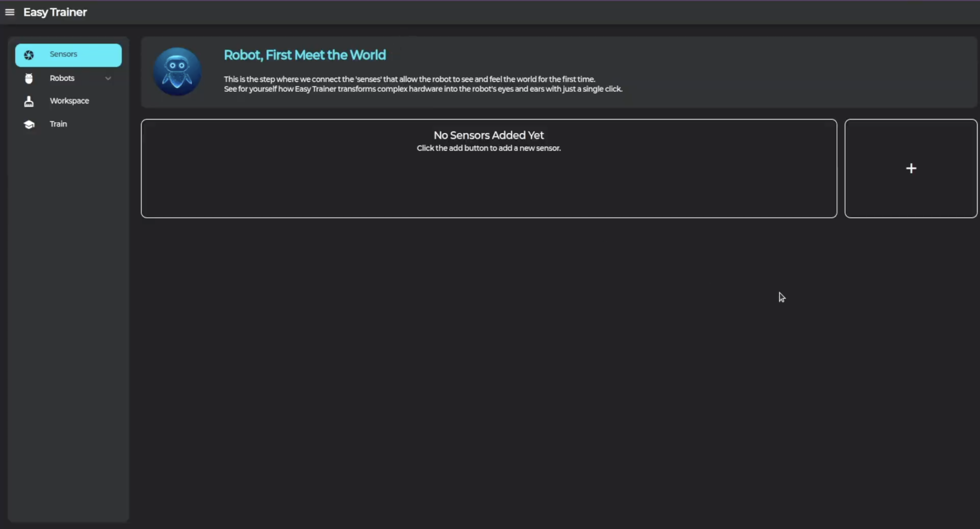This screenshot has width=980, height=529.
Task: Click the 'No Sensors Added Yet' message
Action: pos(488,135)
